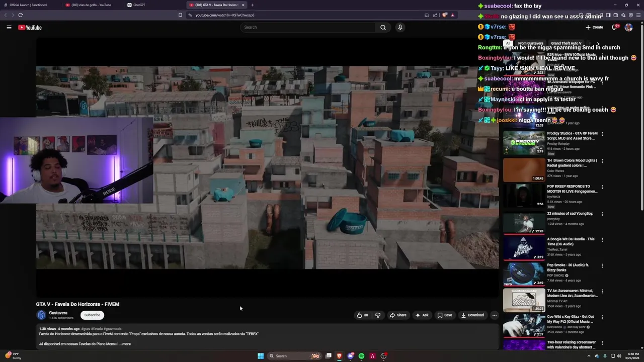Open options for TV Art Screensaver video

pyautogui.click(x=602, y=291)
